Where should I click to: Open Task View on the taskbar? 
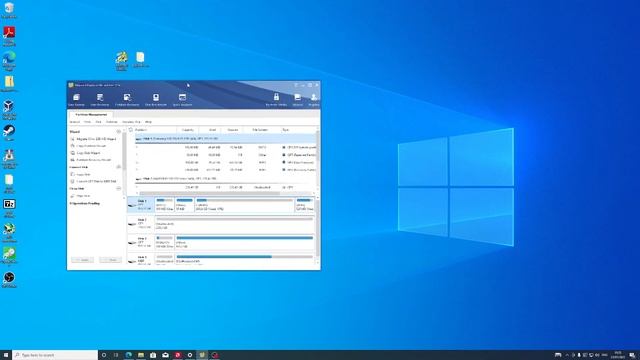116,355
